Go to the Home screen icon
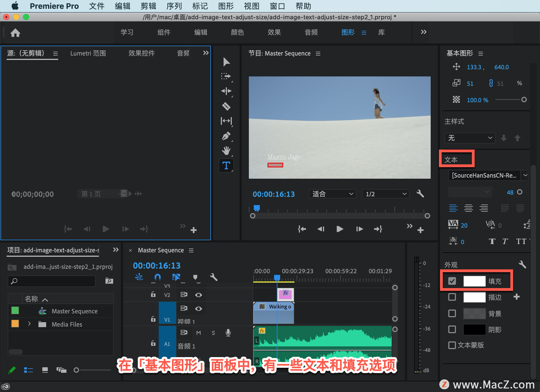 pyautogui.click(x=15, y=33)
